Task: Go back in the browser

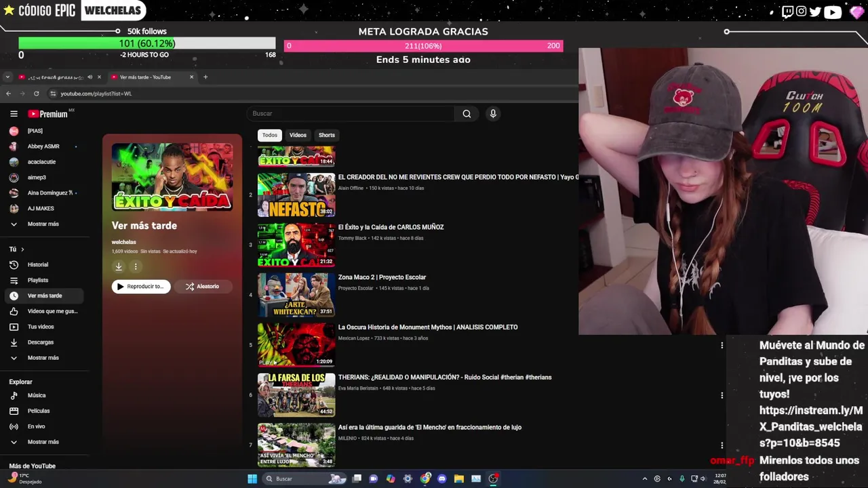Action: tap(8, 94)
